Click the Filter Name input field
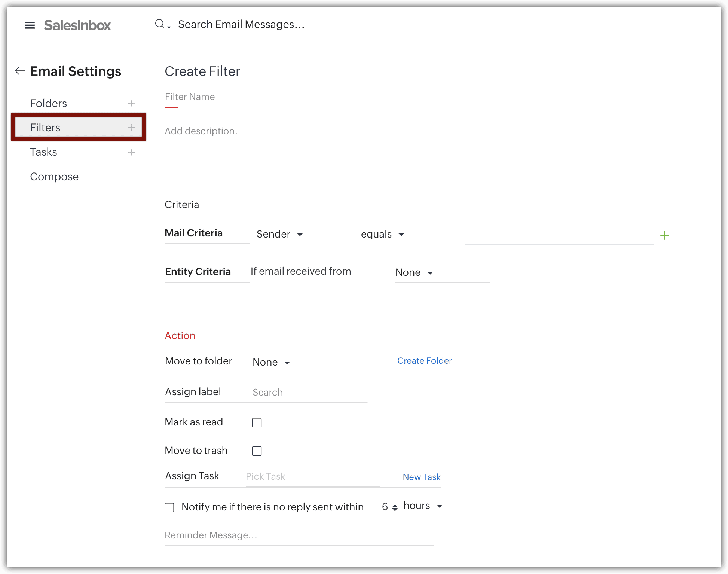 (267, 97)
